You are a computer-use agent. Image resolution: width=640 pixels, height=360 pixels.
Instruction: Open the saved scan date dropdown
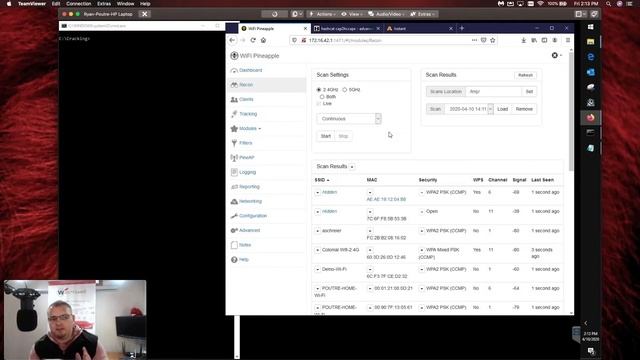click(x=469, y=109)
